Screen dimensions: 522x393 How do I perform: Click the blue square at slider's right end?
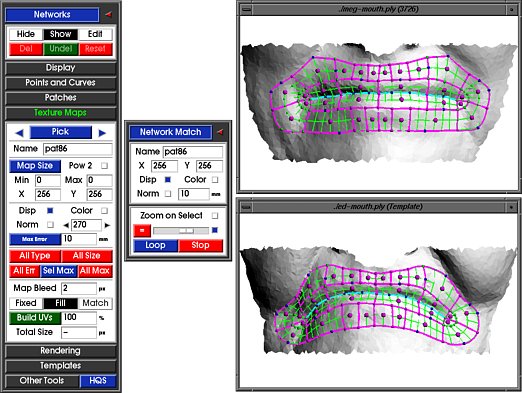pos(215,230)
